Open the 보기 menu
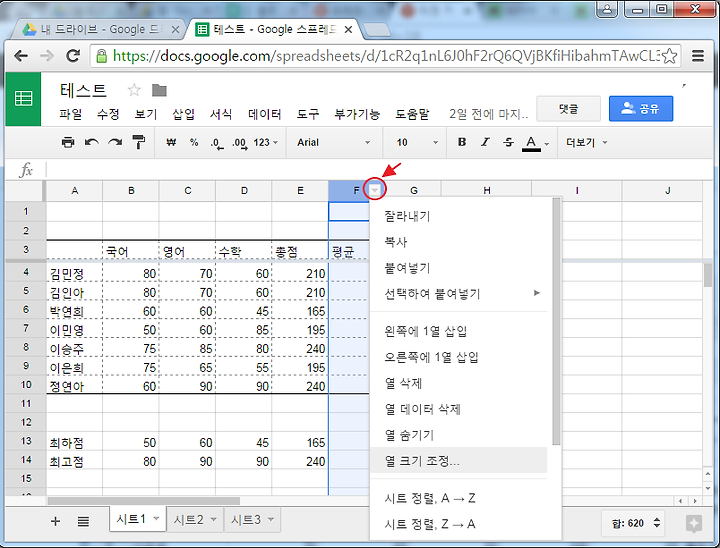 (x=146, y=114)
